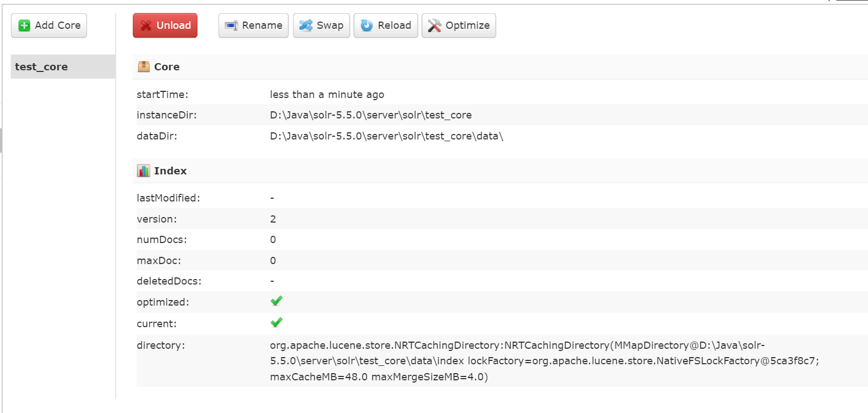The height and width of the screenshot is (413, 868).
Task: Click the version label
Action: click(x=157, y=219)
